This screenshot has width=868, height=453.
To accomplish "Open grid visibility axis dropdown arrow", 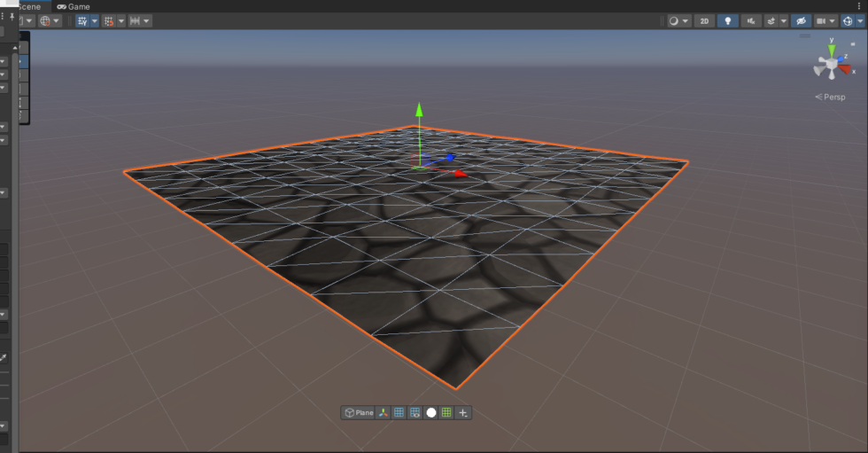I will click(x=95, y=21).
